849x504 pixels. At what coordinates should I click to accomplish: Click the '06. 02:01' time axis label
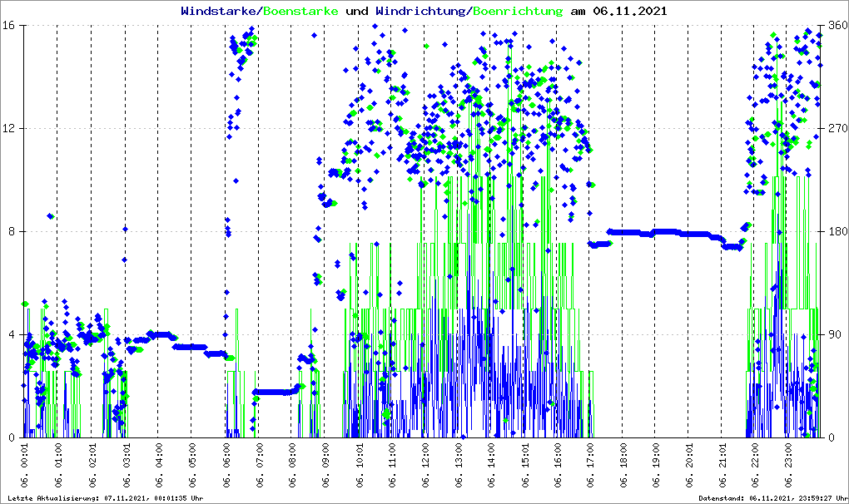[x=92, y=465]
